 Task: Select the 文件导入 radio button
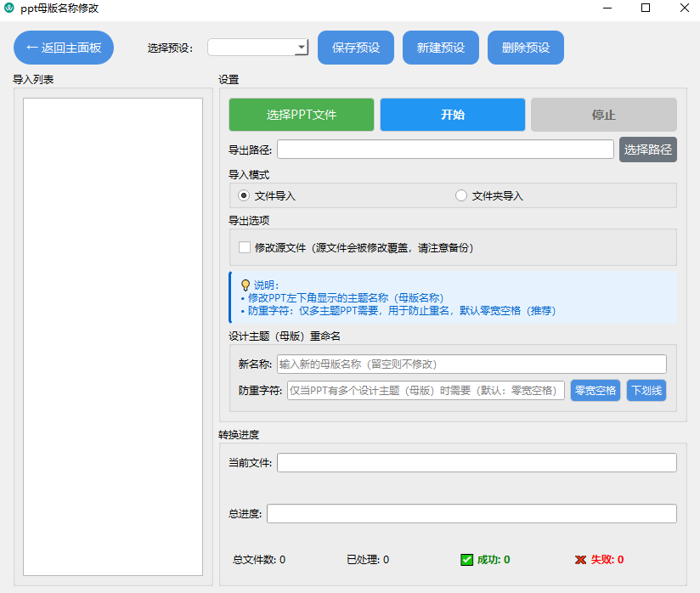[x=245, y=195]
